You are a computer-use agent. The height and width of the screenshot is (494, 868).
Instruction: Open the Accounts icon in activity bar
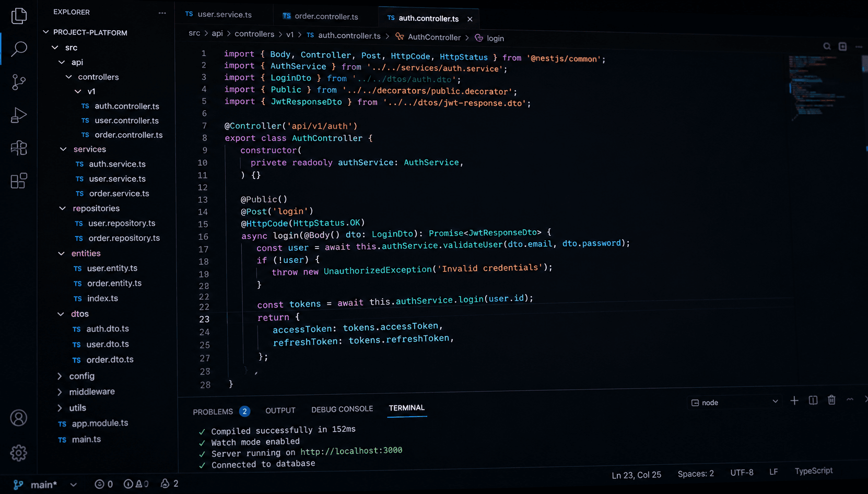(19, 418)
